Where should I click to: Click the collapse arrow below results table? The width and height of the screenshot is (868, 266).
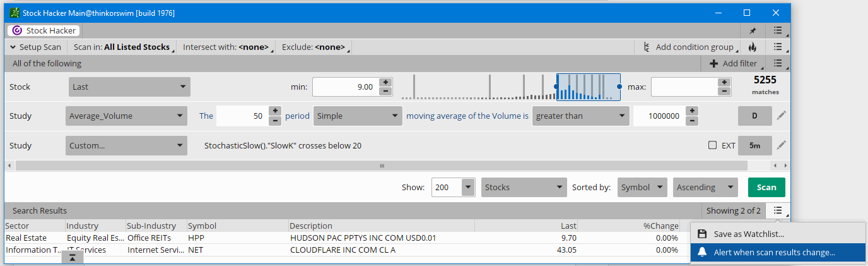coord(73,258)
